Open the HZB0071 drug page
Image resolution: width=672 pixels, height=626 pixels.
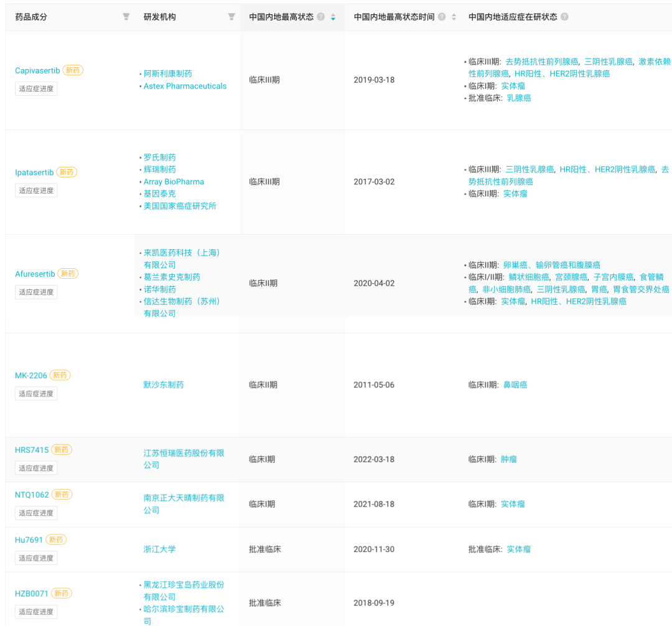(x=31, y=594)
